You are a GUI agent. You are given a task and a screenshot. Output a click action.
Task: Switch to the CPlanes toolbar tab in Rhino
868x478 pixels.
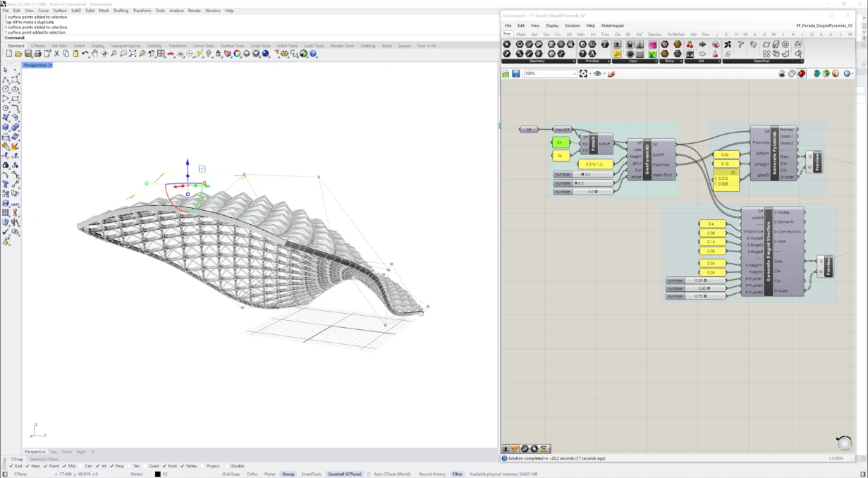pyautogui.click(x=38, y=46)
